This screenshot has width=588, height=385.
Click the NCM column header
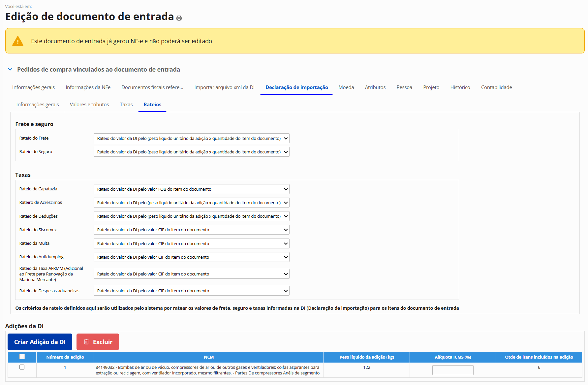point(209,357)
